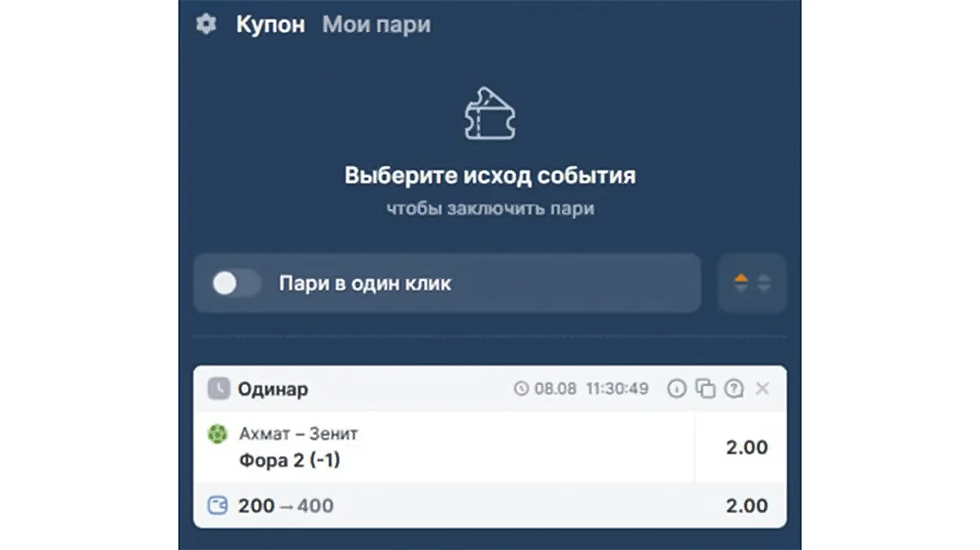Click the Одинар bet type label
Screen dimensions: 980x550
273,388
